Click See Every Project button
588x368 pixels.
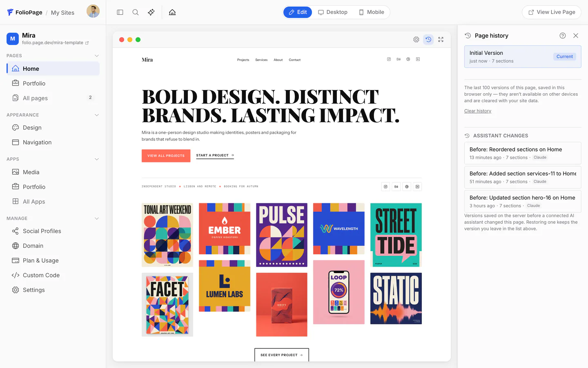click(x=282, y=355)
